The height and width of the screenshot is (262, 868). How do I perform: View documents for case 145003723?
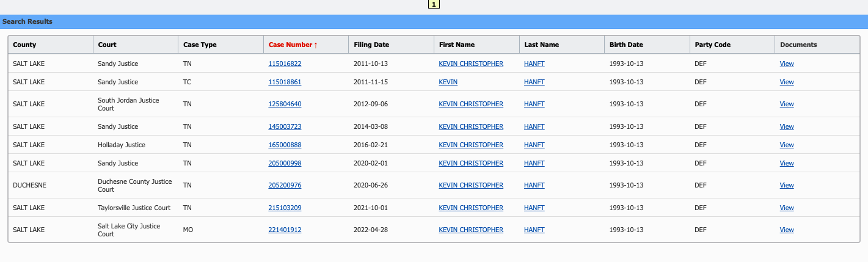pyautogui.click(x=787, y=126)
